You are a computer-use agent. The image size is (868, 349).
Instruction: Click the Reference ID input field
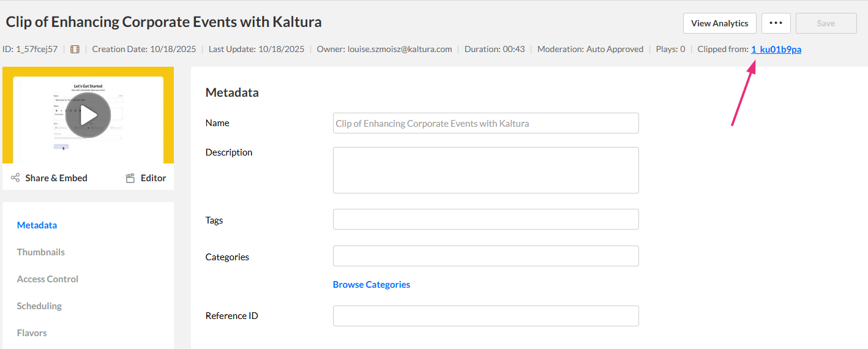point(486,316)
